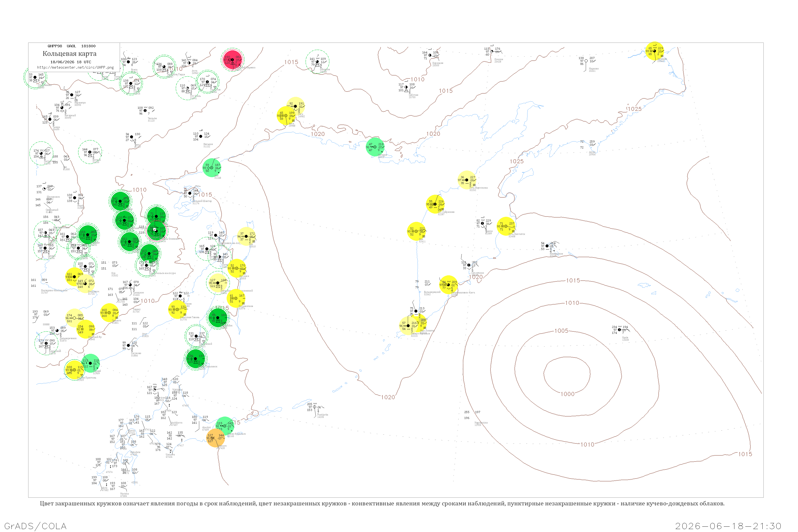Select the pale yellow circle at Оха
The height and width of the screenshot is (532, 798).
click(x=246, y=236)
